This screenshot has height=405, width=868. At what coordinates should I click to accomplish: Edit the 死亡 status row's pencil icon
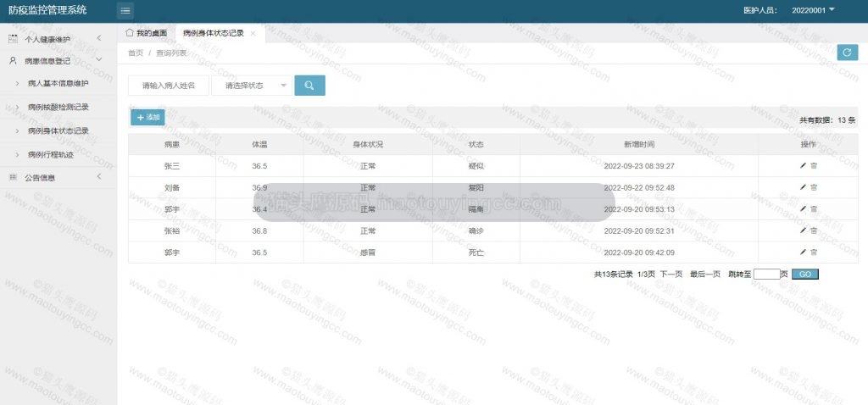(803, 252)
